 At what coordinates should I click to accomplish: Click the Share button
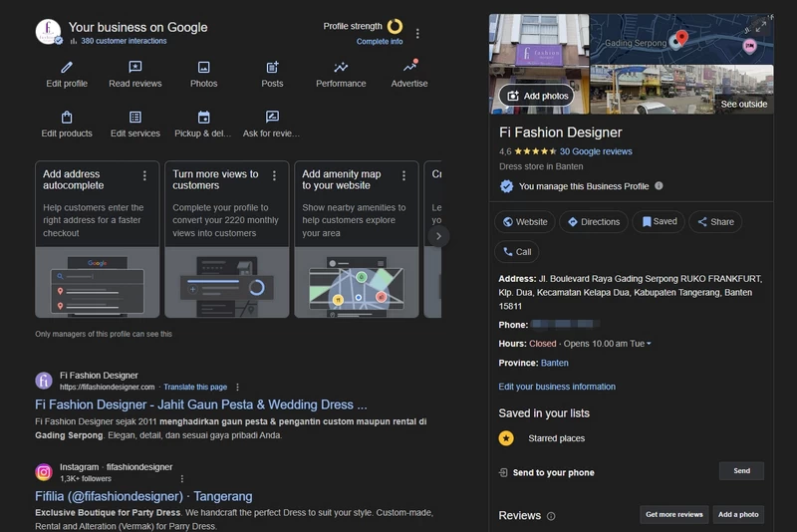click(x=715, y=222)
